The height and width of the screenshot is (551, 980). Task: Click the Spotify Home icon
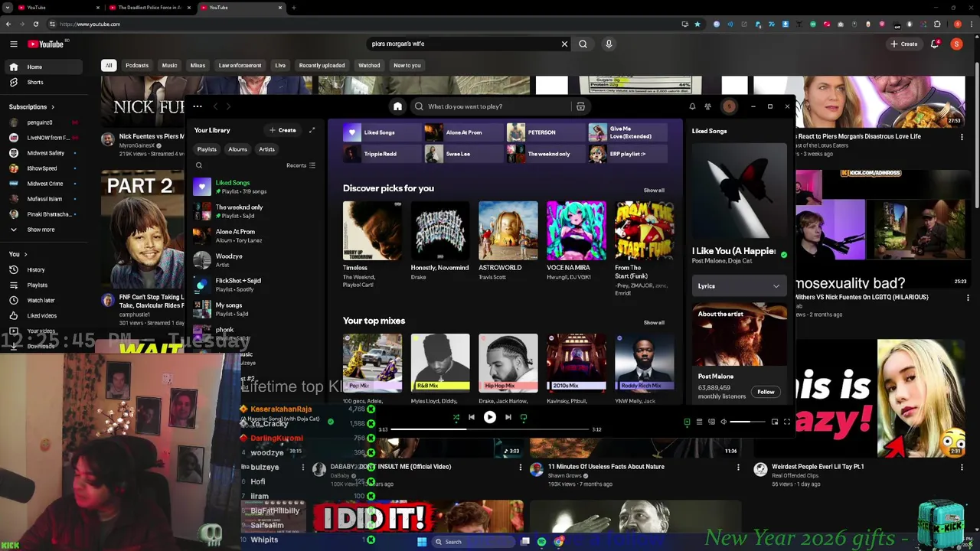tap(397, 106)
